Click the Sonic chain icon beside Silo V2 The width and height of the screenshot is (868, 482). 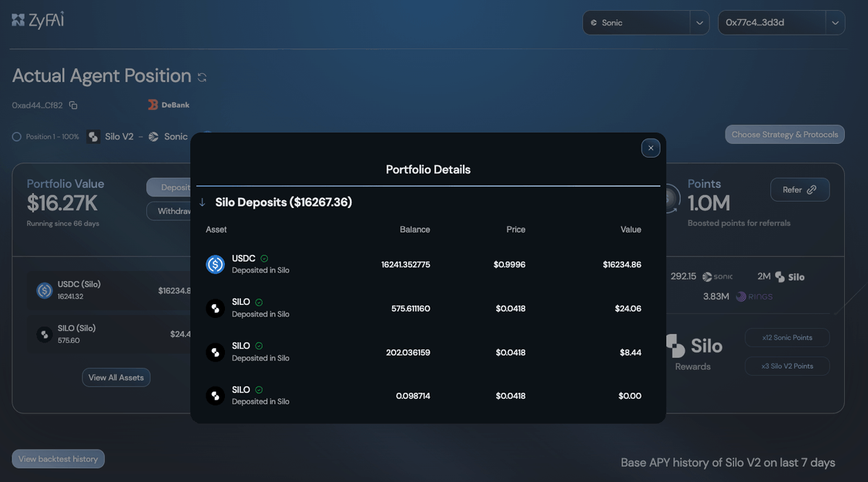coord(153,137)
